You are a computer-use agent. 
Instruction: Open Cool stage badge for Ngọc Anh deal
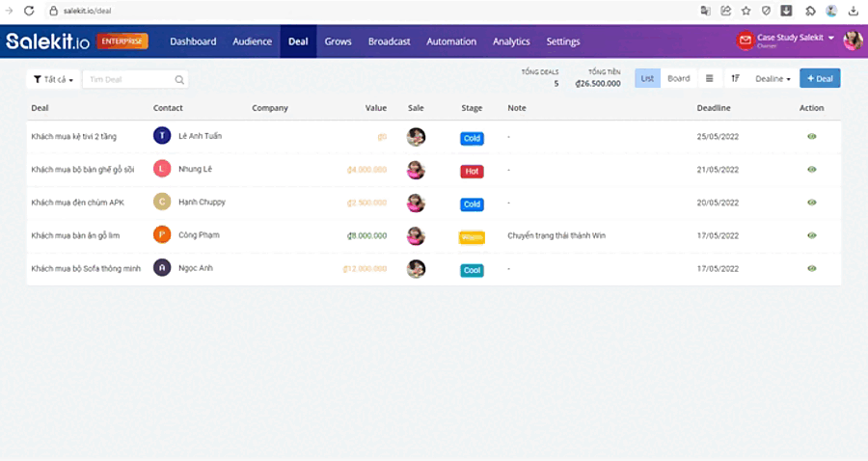[472, 270]
